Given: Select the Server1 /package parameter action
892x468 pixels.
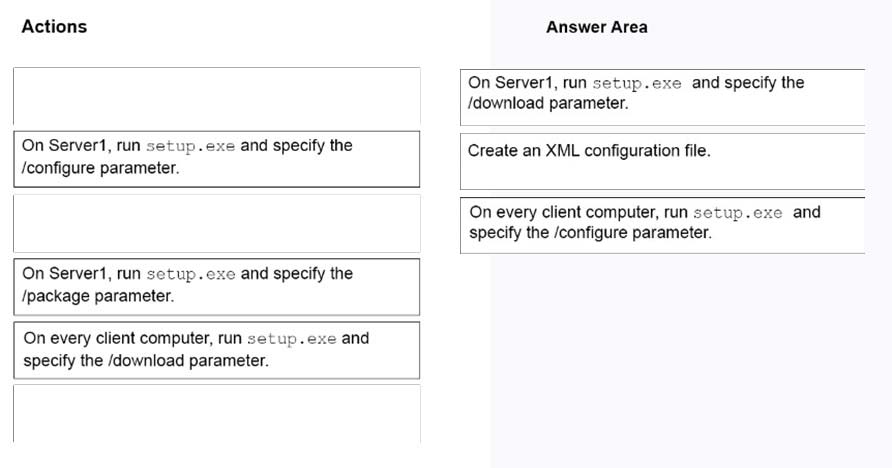Looking at the screenshot, I should coord(217,287).
